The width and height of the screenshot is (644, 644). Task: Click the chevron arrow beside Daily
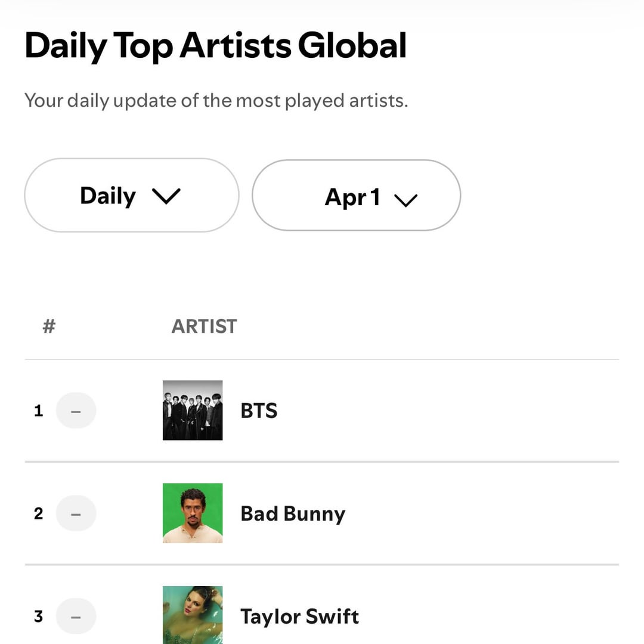coord(166,196)
